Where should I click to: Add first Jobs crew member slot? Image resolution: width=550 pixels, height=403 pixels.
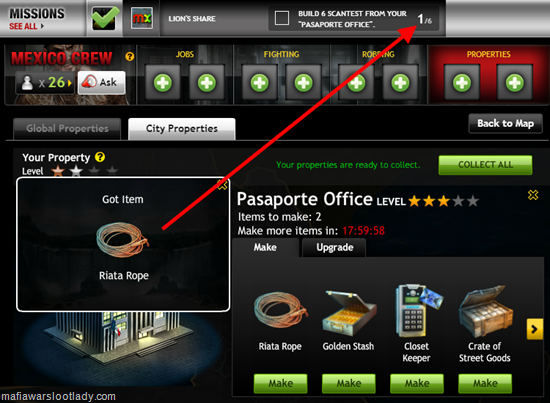[163, 83]
